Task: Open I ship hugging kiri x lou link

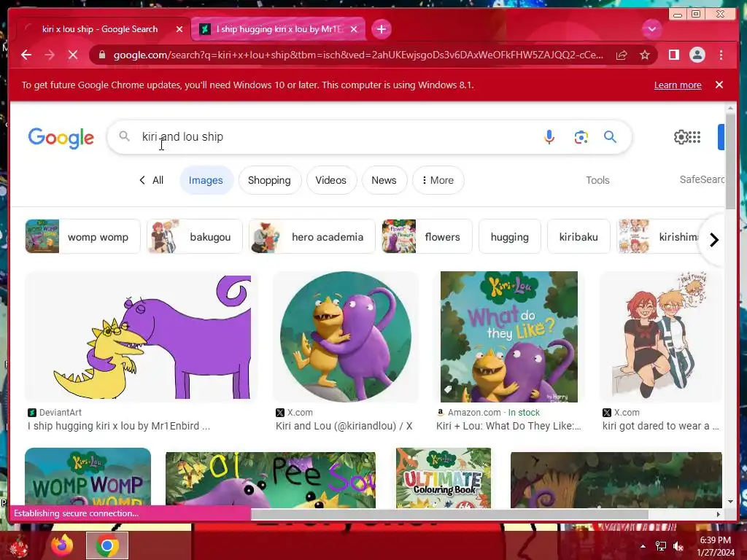Action: pyautogui.click(x=119, y=426)
